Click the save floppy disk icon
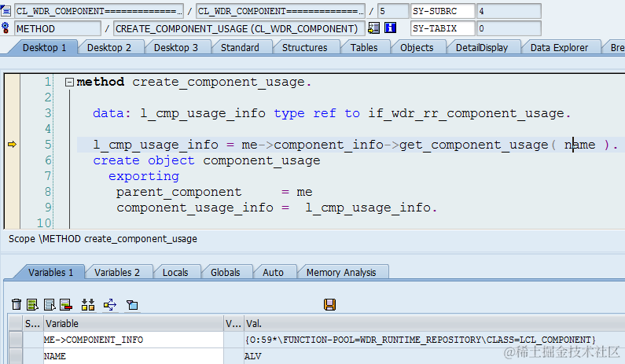This screenshot has width=625, height=364. pyautogui.click(x=329, y=304)
